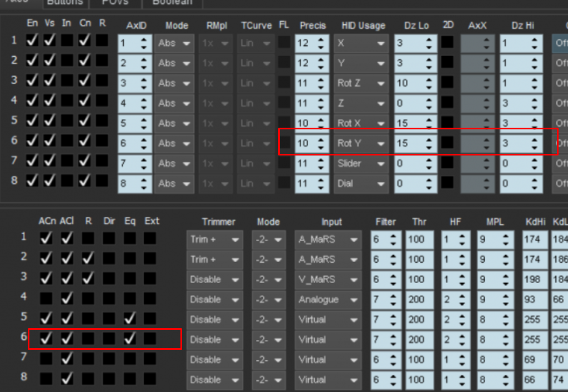Open Mode dropdown for axis 8
This screenshot has height=392, width=568.
pyautogui.click(x=174, y=184)
